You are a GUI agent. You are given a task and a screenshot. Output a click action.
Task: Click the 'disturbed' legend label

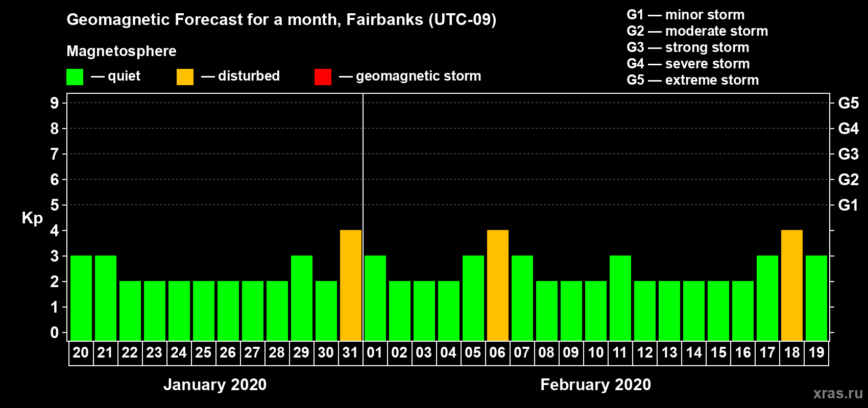click(x=249, y=76)
